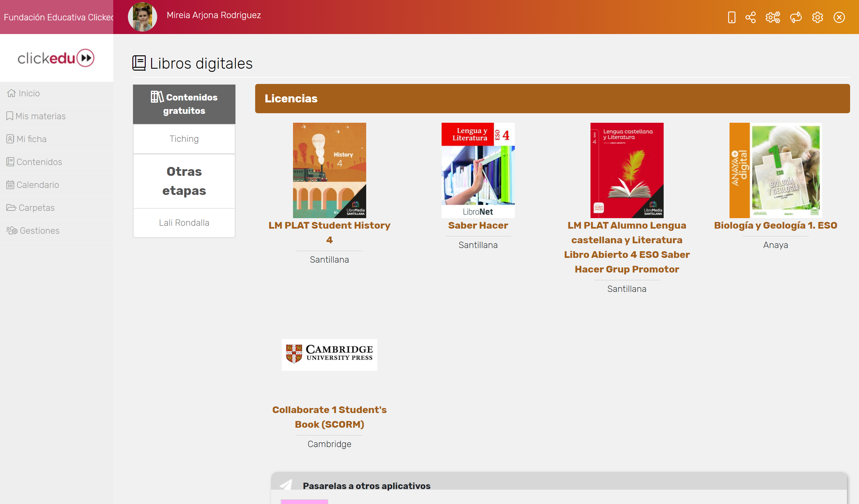Open the Saber Hacer book link
Viewport: 859px width, 504px height.
pyautogui.click(x=478, y=225)
